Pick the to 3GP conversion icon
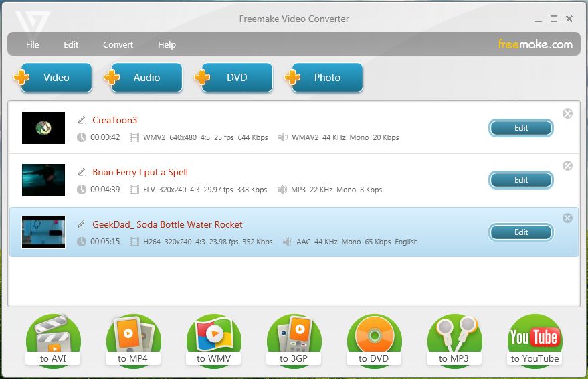 pos(294,340)
